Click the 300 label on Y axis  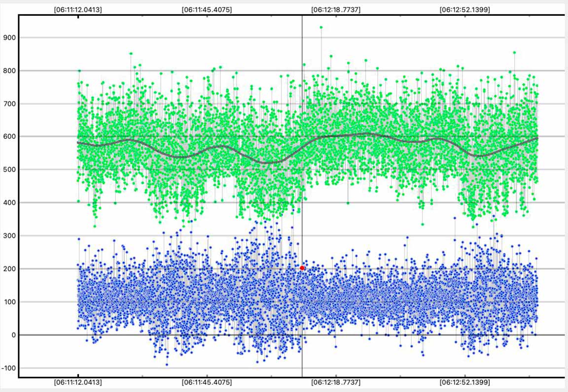[9, 236]
